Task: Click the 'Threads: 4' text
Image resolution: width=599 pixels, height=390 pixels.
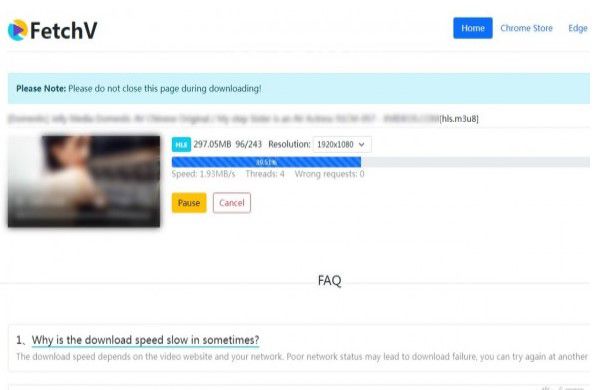Action: pyautogui.click(x=265, y=174)
